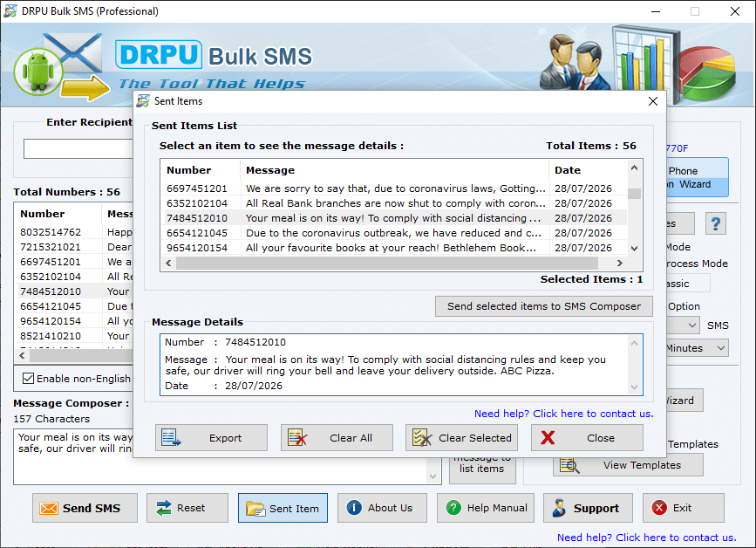The height and width of the screenshot is (548, 756).
Task: Click the About Us info icon
Action: pos(354,508)
